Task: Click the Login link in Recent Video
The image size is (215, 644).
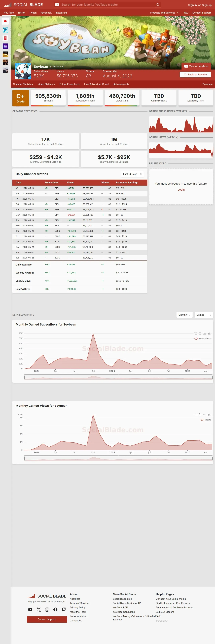Action: 181,190
